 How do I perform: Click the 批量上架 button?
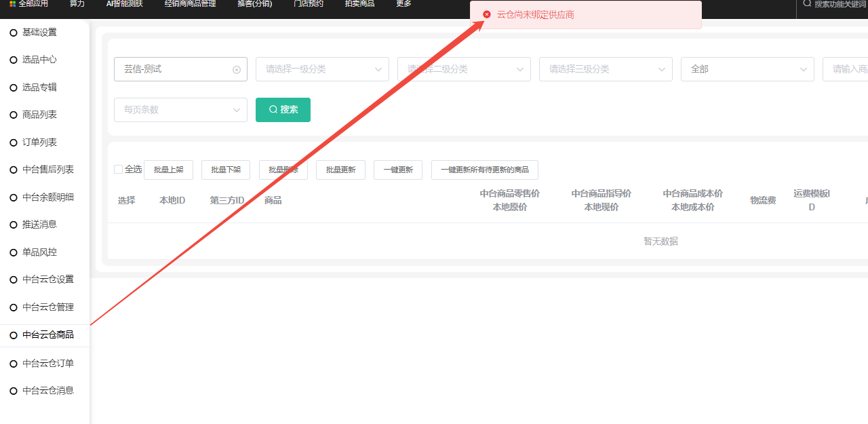pyautogui.click(x=168, y=170)
